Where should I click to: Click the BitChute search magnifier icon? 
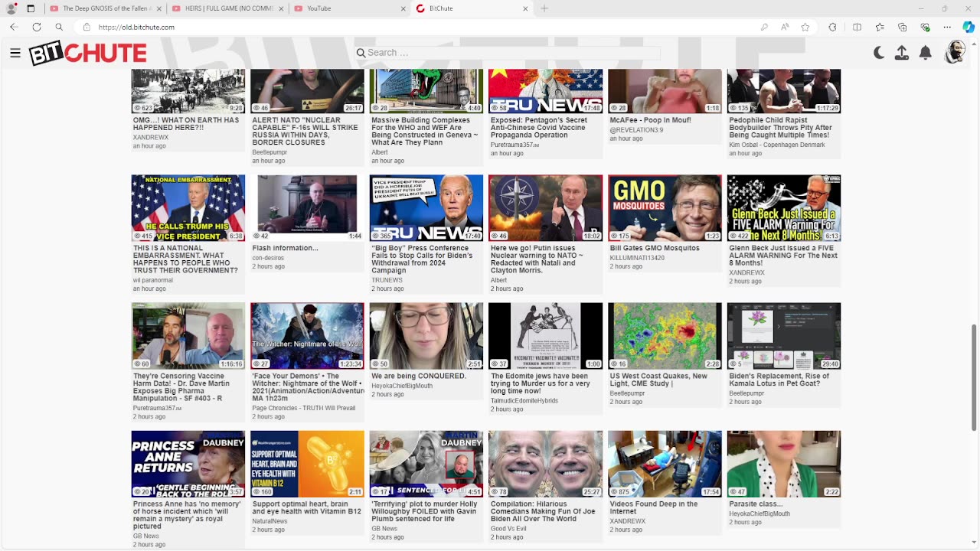[x=361, y=53]
